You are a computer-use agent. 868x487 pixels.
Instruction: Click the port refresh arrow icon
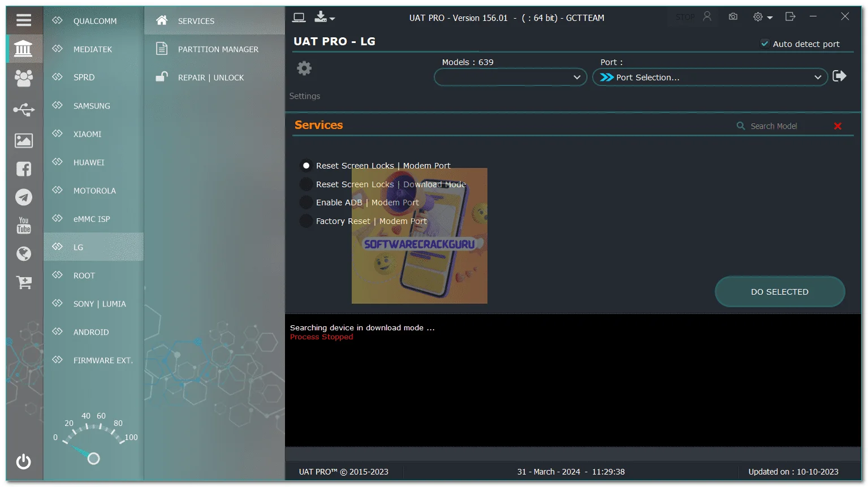(x=840, y=76)
